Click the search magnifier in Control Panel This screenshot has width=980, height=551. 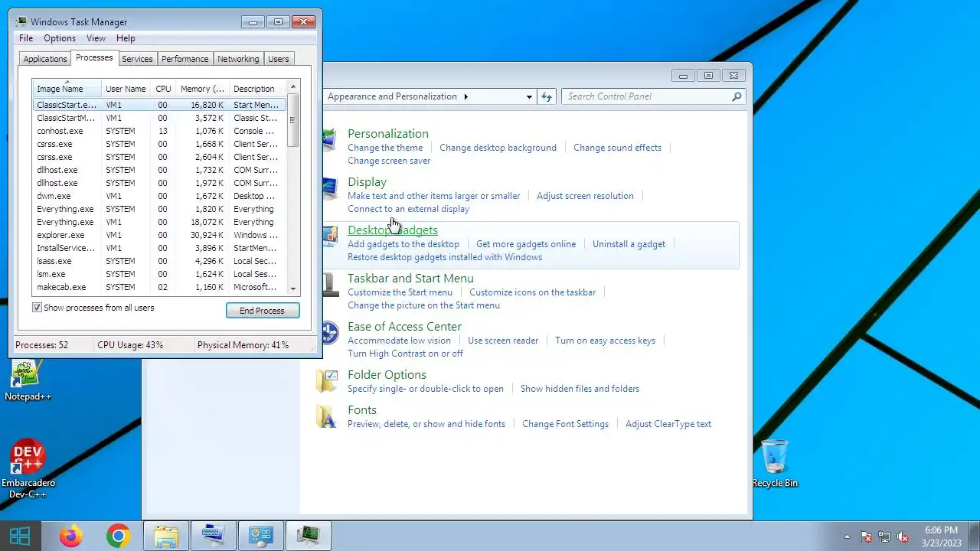click(737, 96)
